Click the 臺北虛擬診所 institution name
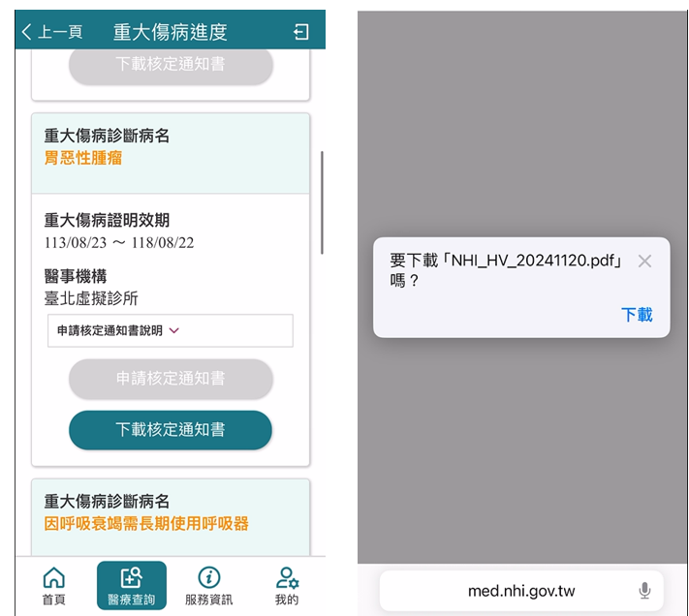Screen dimensions: 689x616 [91, 297]
